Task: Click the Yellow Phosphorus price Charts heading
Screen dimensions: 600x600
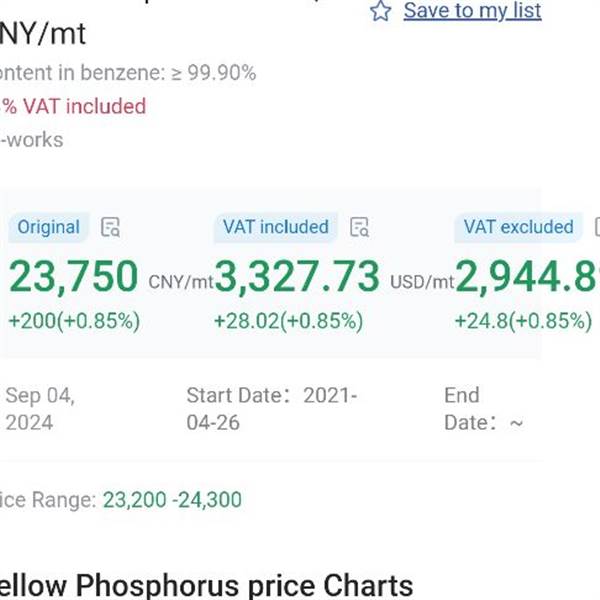Action: pyautogui.click(x=205, y=585)
